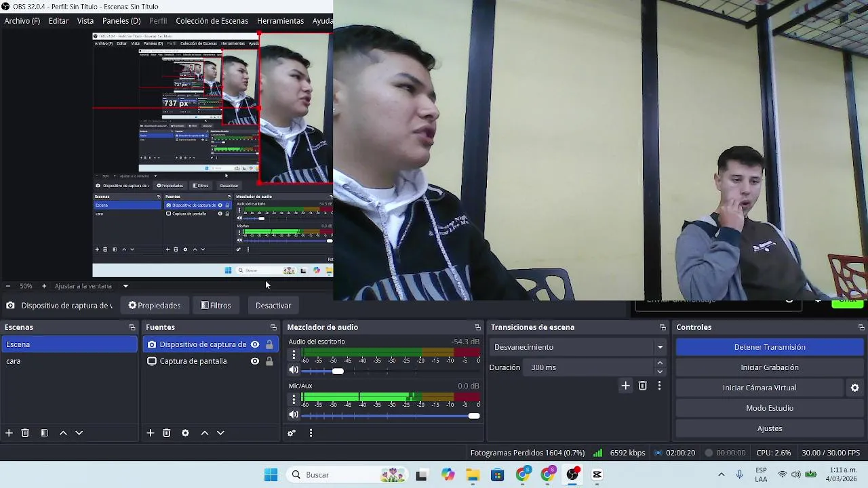This screenshot has height=488, width=868.
Task: Select Captura de pantalla source row
Action: click(210, 361)
